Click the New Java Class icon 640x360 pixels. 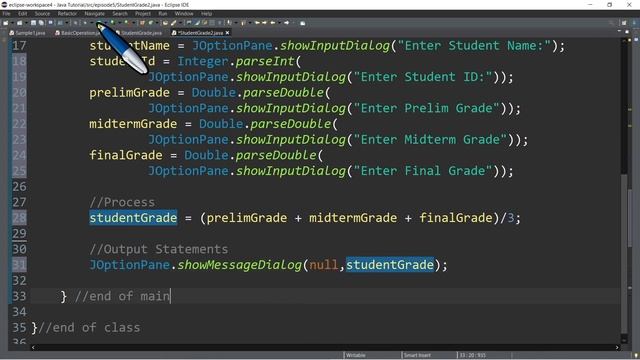(x=151, y=23)
